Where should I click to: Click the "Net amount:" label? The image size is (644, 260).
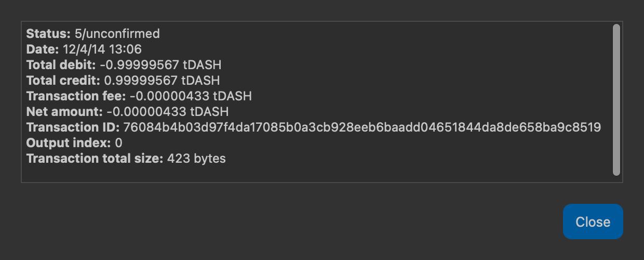[x=65, y=112]
